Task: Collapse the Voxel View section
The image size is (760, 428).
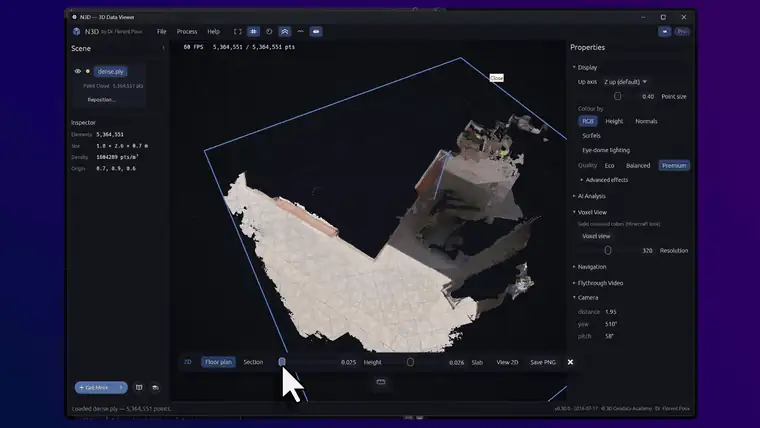Action: pos(589,212)
